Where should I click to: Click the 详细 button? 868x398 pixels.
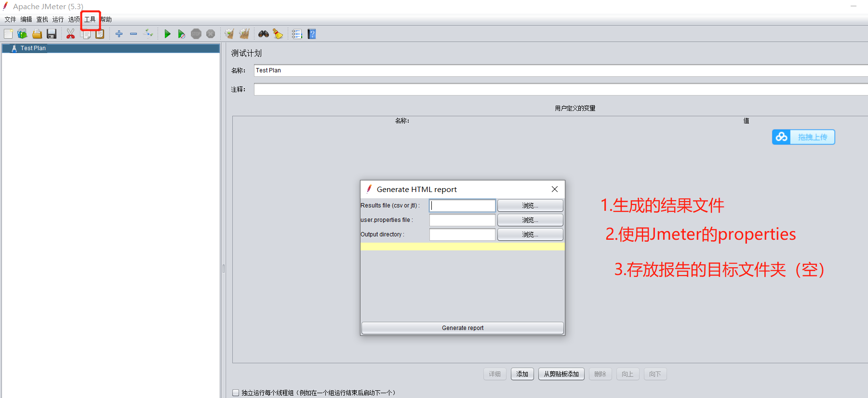pos(495,374)
